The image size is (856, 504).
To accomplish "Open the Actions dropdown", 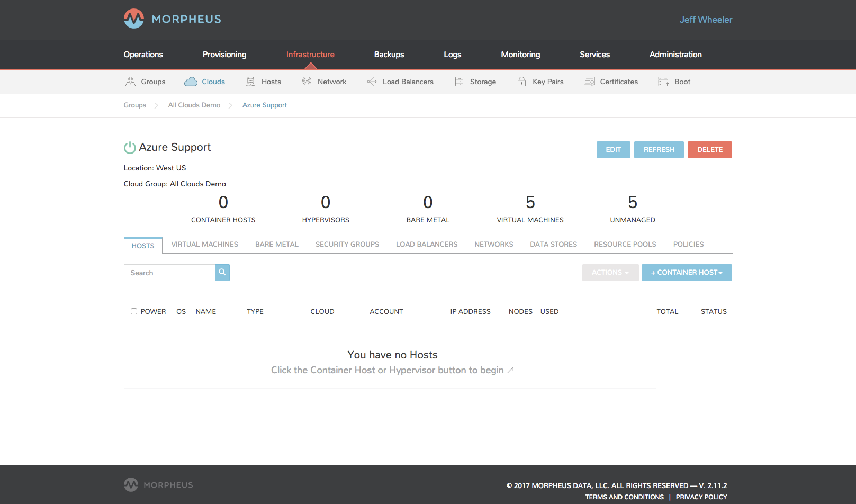I will coord(610,273).
